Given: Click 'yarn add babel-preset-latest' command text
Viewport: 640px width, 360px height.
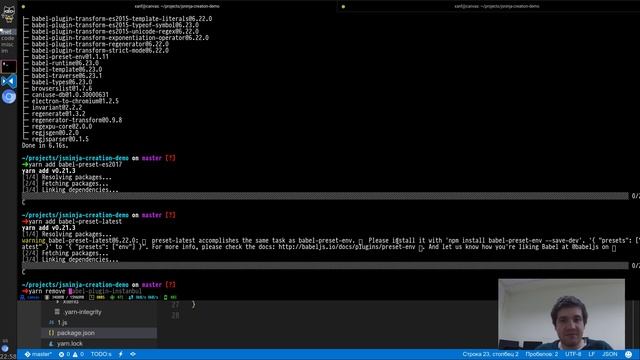Looking at the screenshot, I should (75, 222).
